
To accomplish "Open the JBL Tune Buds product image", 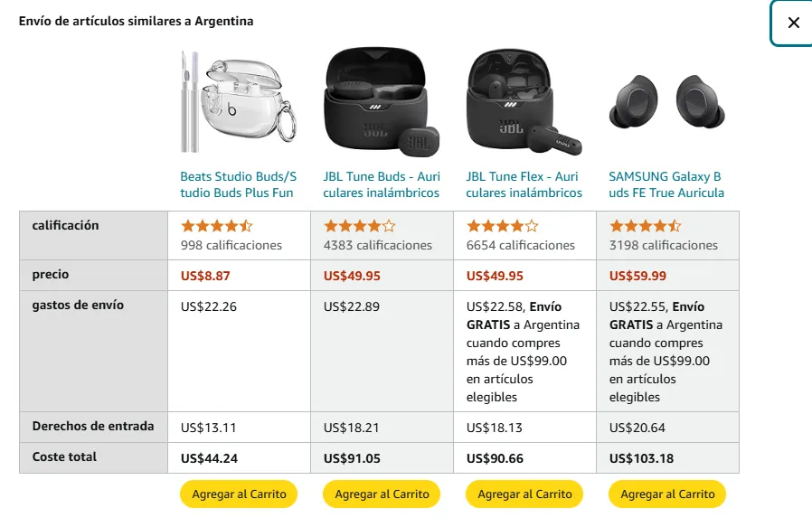I will [382, 100].
